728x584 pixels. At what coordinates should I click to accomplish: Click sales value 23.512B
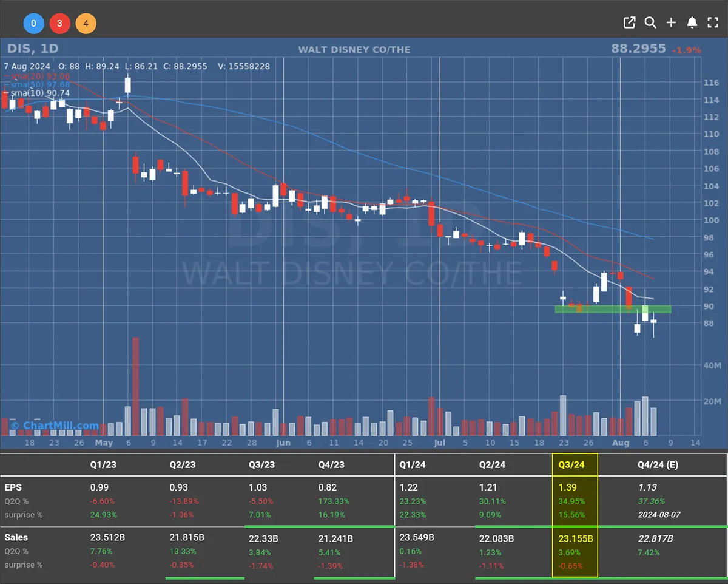coord(107,538)
